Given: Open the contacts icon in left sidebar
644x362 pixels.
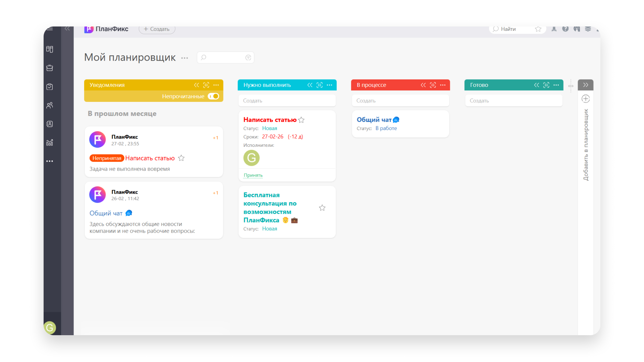Looking at the screenshot, I should (x=50, y=124).
